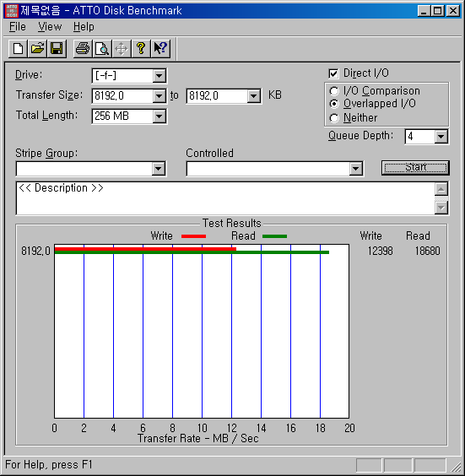Click the Description scrollbar down arrow

click(x=441, y=208)
